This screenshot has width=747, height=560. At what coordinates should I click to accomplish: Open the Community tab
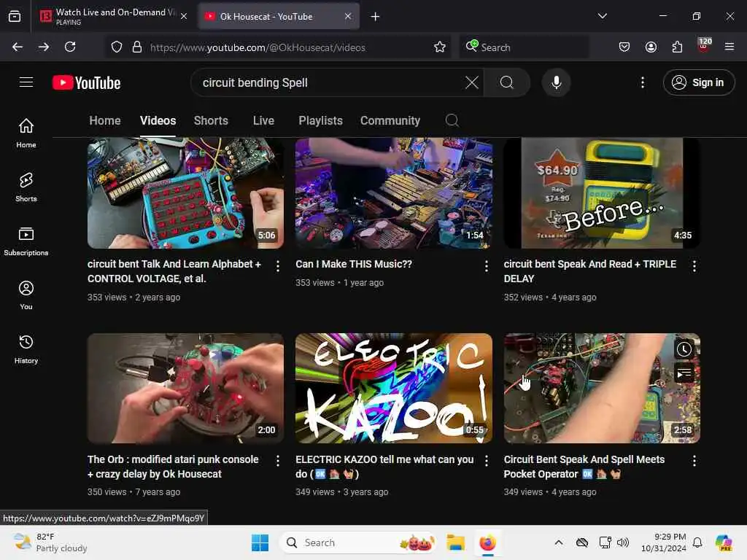(390, 120)
